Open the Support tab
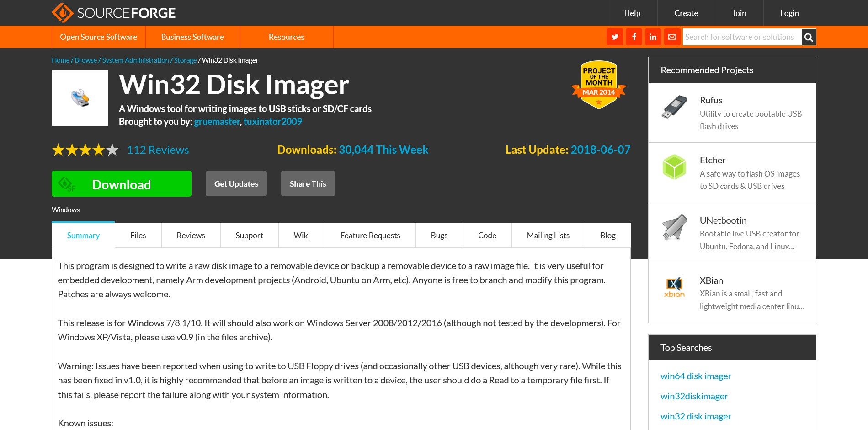 [249, 235]
